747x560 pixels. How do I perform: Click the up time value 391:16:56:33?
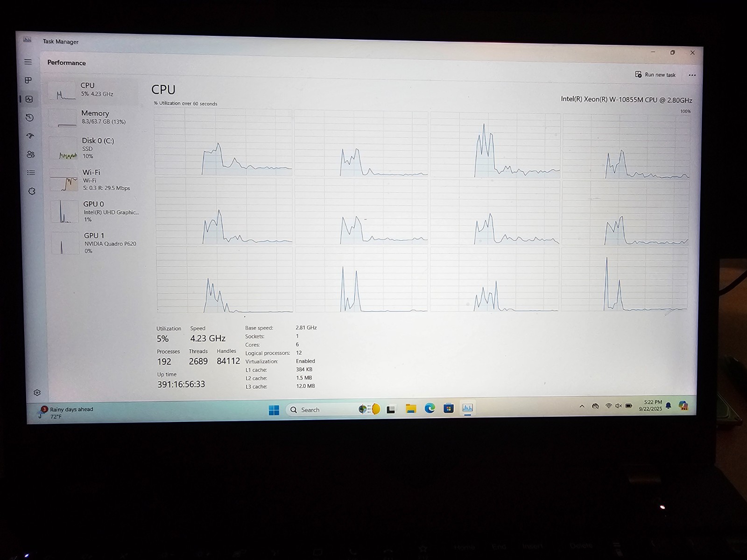(x=181, y=384)
